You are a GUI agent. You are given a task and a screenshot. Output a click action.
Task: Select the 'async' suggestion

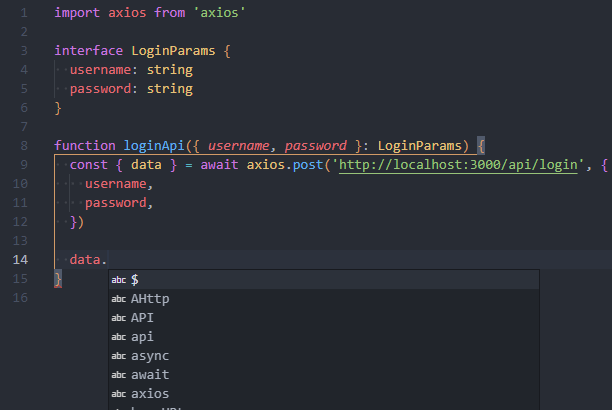pyautogui.click(x=324, y=356)
